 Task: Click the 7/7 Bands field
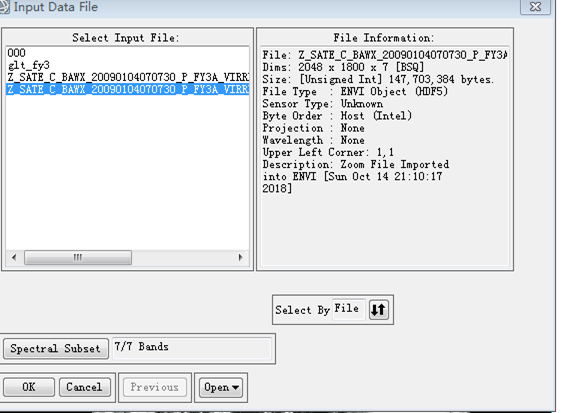(x=192, y=348)
